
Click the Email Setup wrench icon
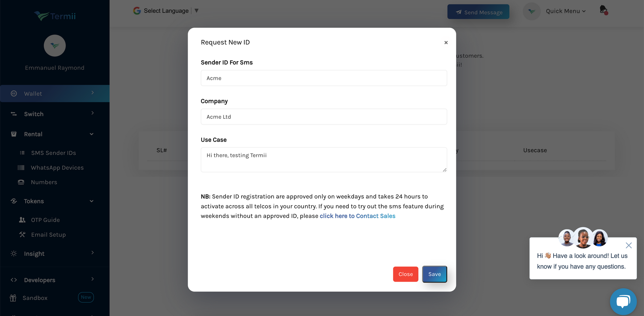coord(22,234)
